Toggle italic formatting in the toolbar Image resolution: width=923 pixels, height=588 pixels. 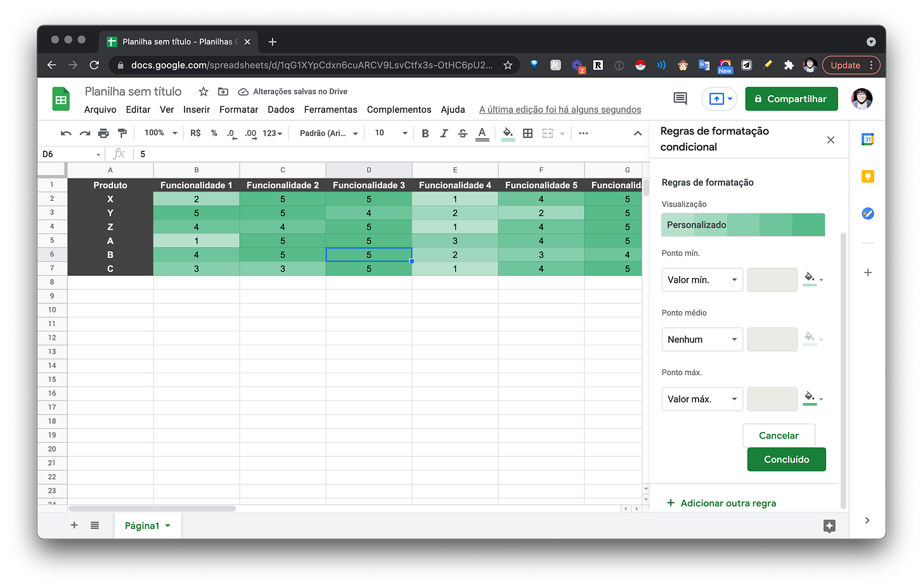[x=444, y=133]
